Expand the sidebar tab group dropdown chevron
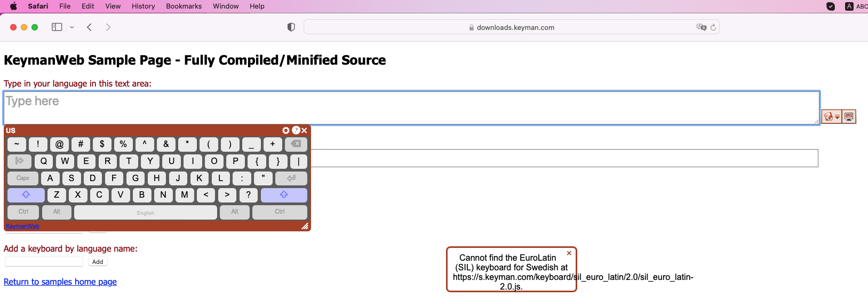The width and height of the screenshot is (868, 304). point(72,27)
